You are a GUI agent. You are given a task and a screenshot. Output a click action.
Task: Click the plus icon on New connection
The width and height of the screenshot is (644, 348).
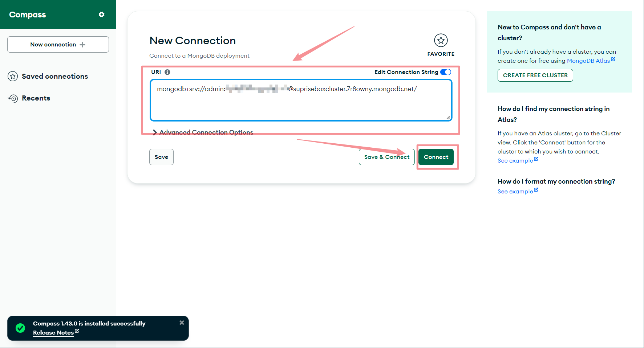point(82,45)
